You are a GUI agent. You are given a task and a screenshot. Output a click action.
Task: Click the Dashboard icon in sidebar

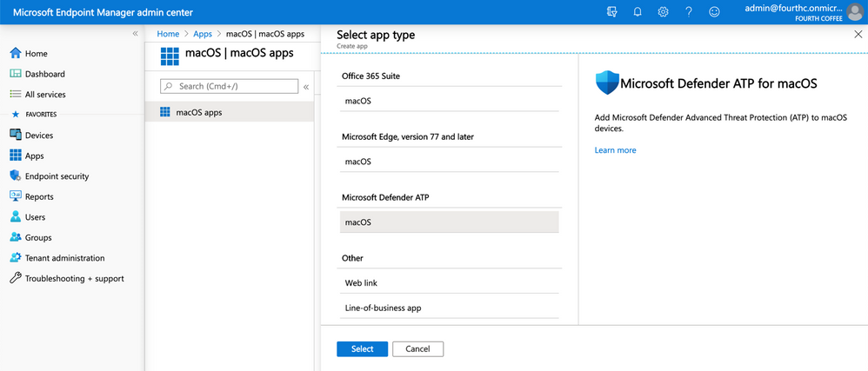tap(16, 74)
